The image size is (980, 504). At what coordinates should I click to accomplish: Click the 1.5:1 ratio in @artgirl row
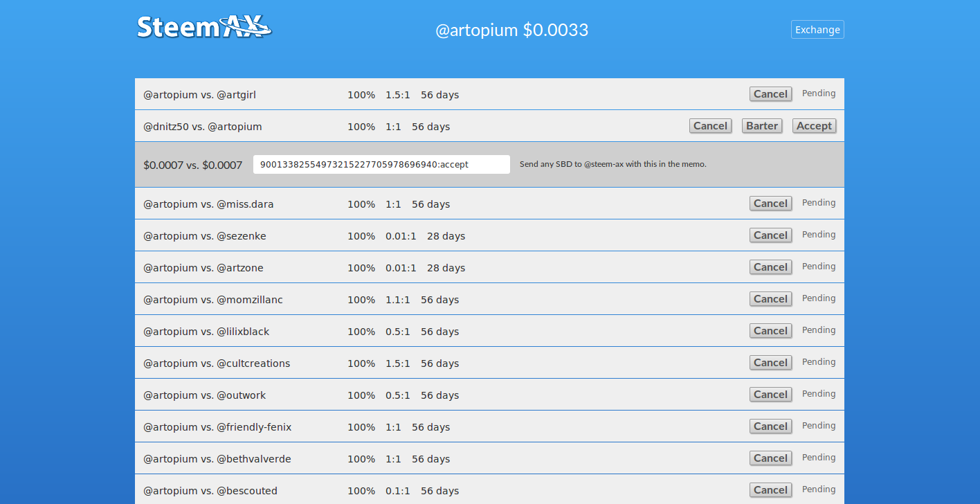click(398, 95)
